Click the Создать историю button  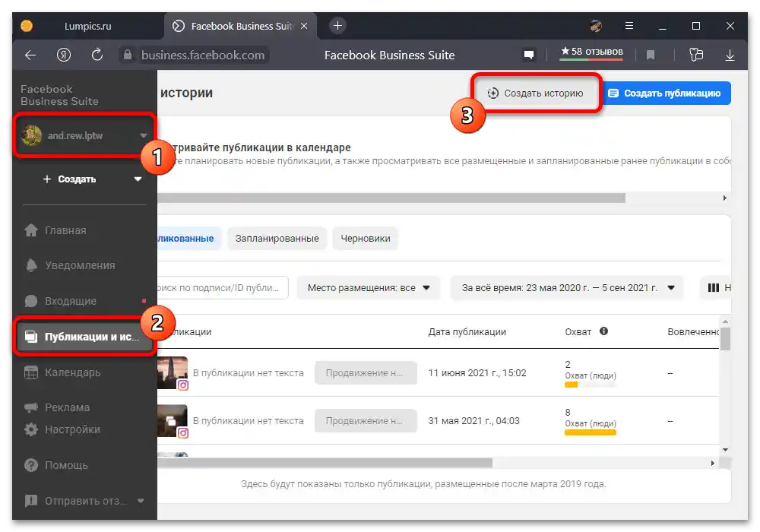536,93
